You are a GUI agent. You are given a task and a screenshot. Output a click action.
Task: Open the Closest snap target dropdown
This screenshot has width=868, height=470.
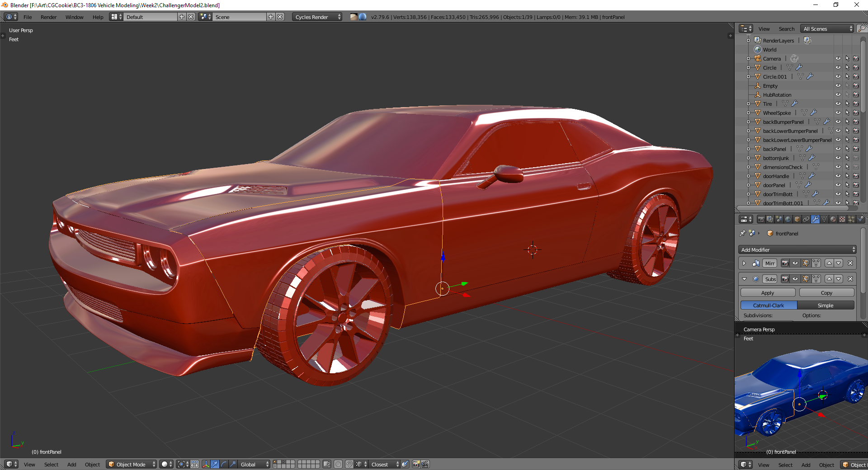(x=384, y=464)
